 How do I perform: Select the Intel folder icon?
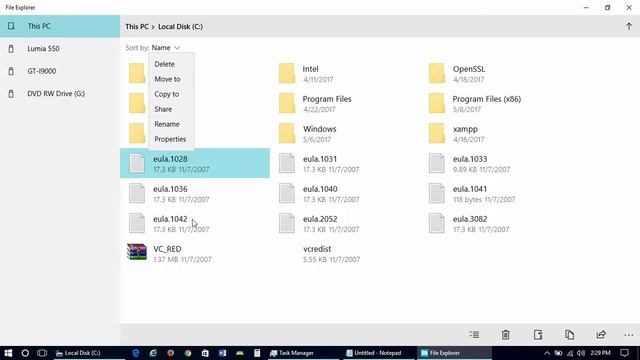287,73
